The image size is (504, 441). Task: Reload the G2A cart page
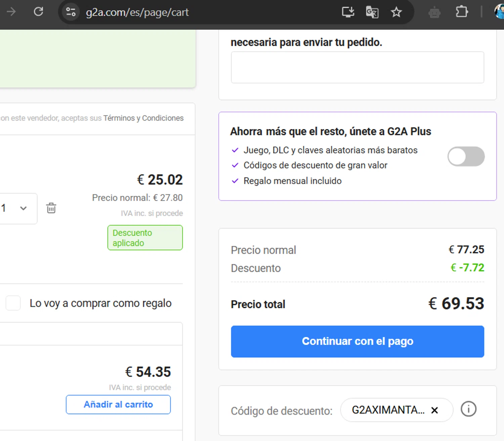click(x=38, y=12)
